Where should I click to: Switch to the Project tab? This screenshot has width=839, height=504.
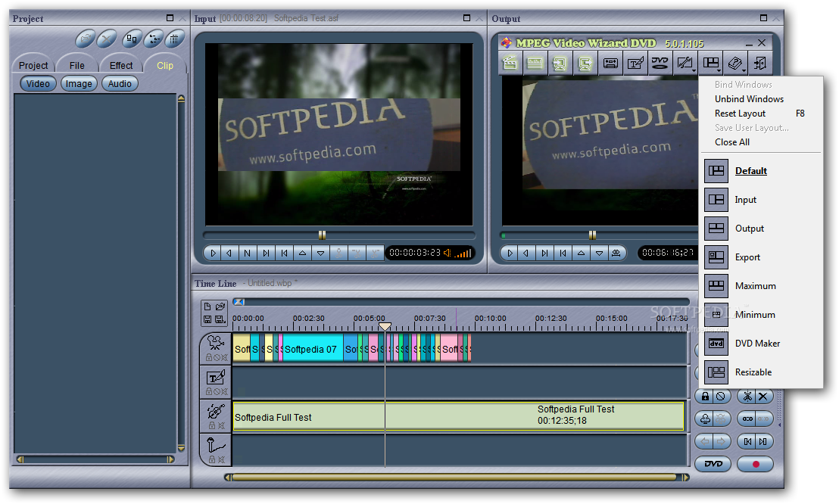click(33, 65)
